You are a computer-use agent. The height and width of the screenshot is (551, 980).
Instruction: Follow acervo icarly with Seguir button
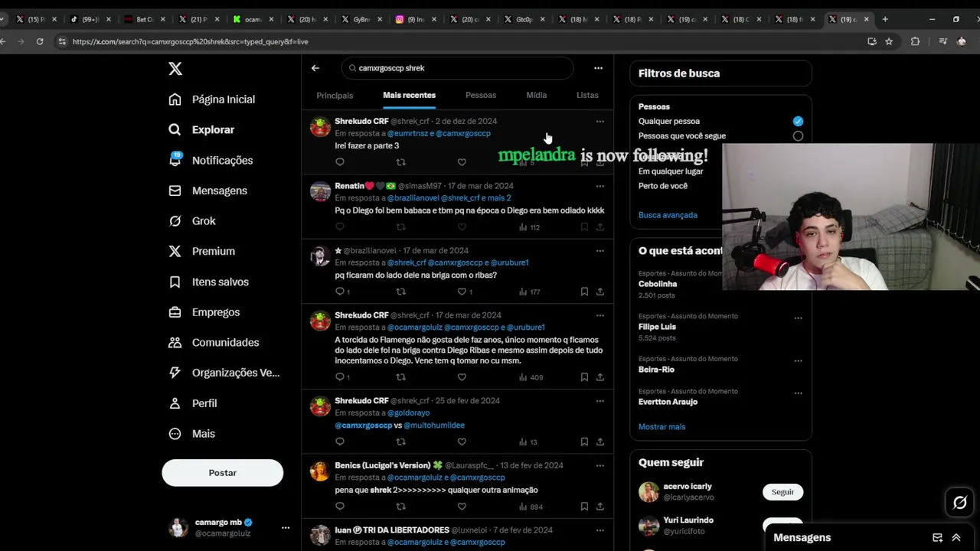click(782, 492)
